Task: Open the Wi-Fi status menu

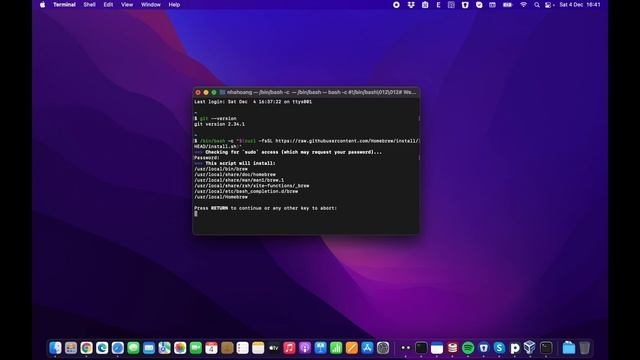Action: click(523, 5)
